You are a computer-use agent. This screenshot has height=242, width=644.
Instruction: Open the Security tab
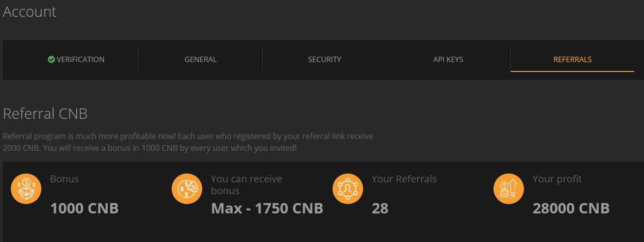point(324,60)
